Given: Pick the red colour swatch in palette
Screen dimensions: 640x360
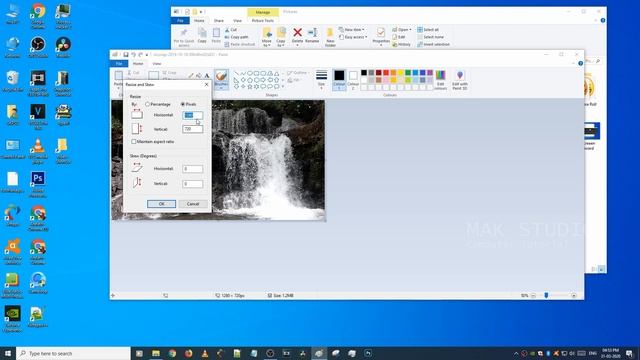Looking at the screenshot, I should [x=386, y=73].
